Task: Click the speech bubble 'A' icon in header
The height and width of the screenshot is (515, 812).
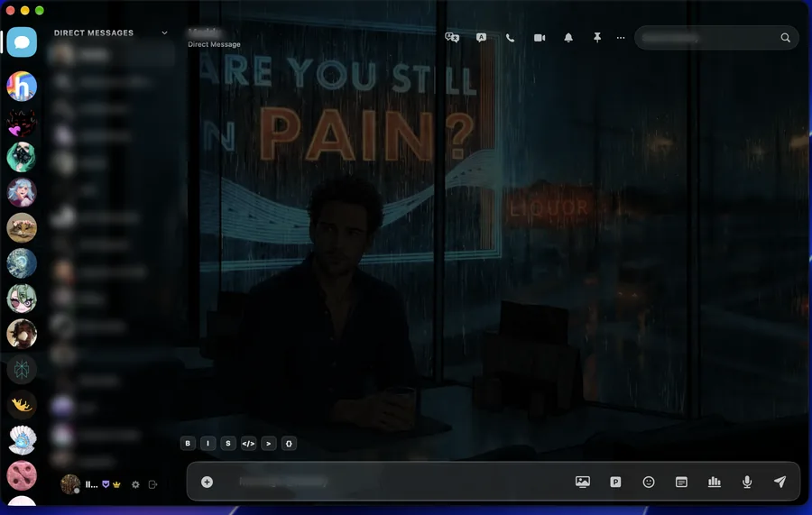Action: [481, 38]
